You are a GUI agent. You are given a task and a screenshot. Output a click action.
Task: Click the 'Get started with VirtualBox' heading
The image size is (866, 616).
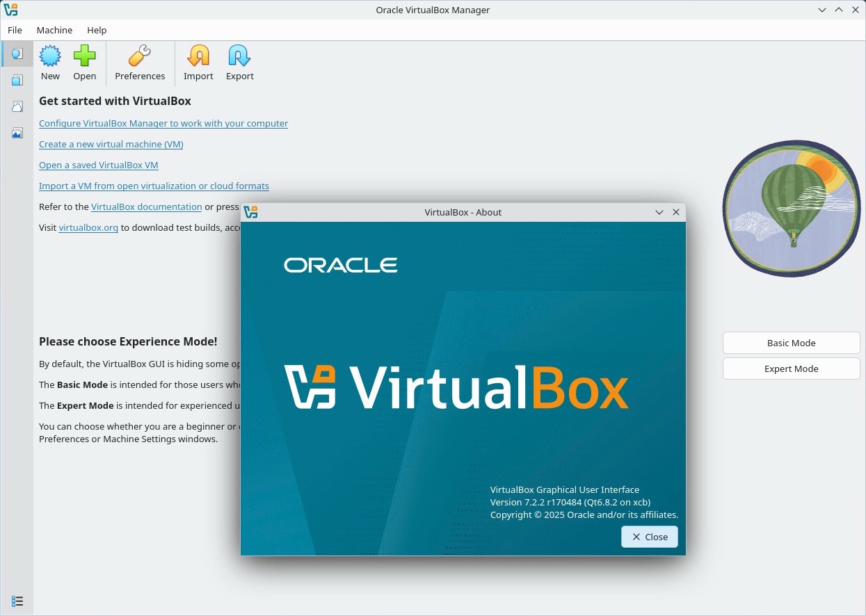point(115,101)
